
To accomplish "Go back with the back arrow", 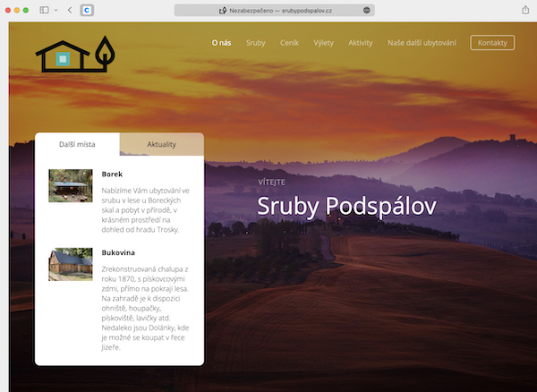I will pos(70,10).
